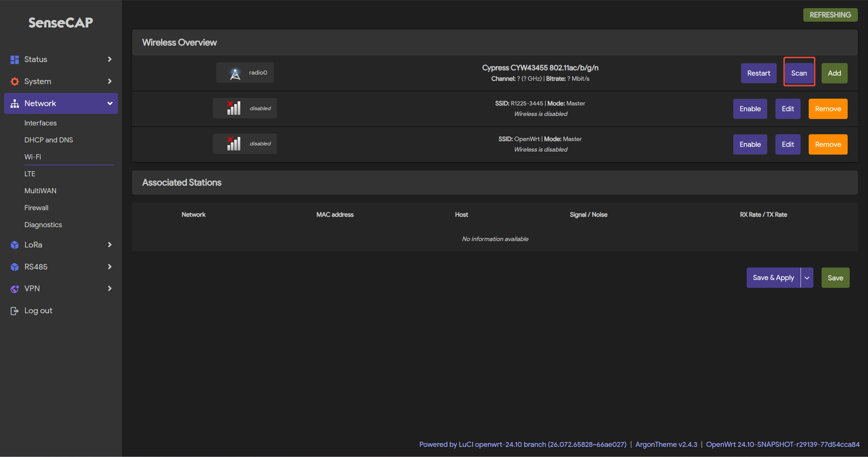
Task: Click the System gear icon
Action: pyautogui.click(x=15, y=82)
